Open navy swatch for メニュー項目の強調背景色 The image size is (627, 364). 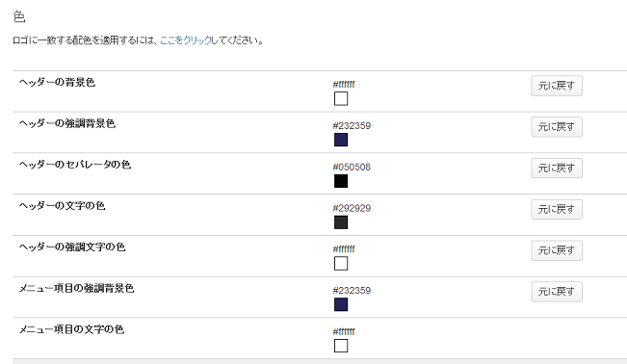341,304
